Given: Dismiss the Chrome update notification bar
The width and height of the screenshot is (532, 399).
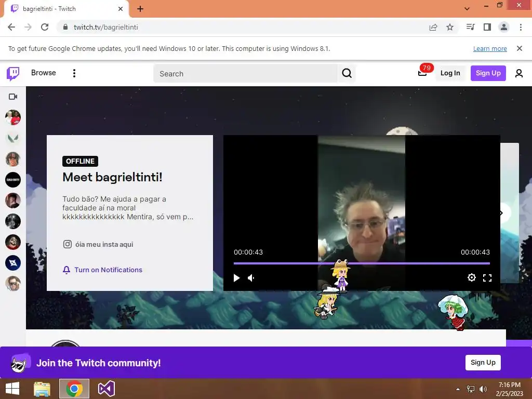Looking at the screenshot, I should [x=520, y=48].
